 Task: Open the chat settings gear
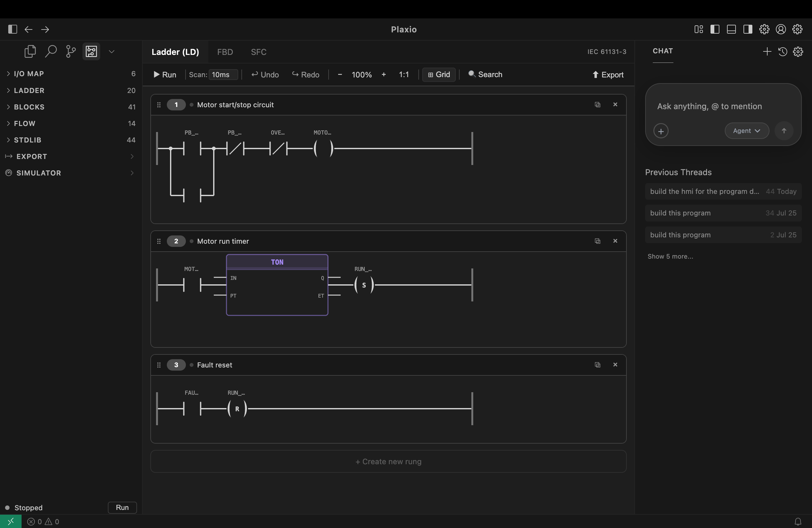(798, 51)
